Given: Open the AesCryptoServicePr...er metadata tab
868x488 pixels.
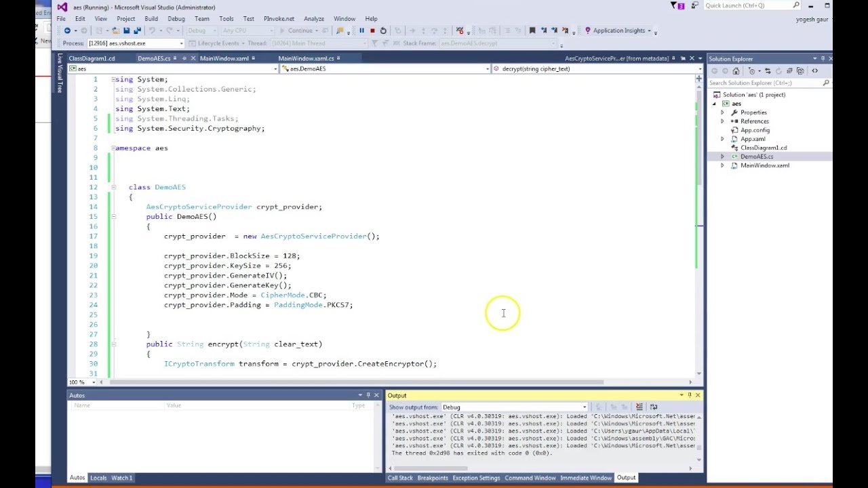Looking at the screenshot, I should pos(616,58).
